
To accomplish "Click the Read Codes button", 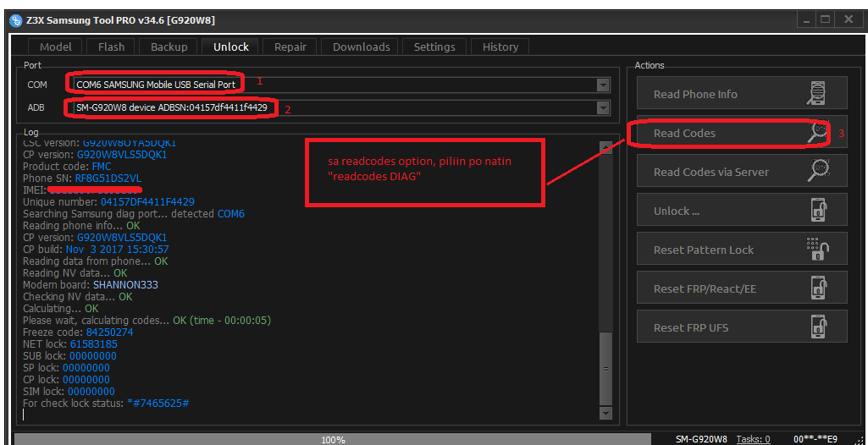I will coord(742,133).
